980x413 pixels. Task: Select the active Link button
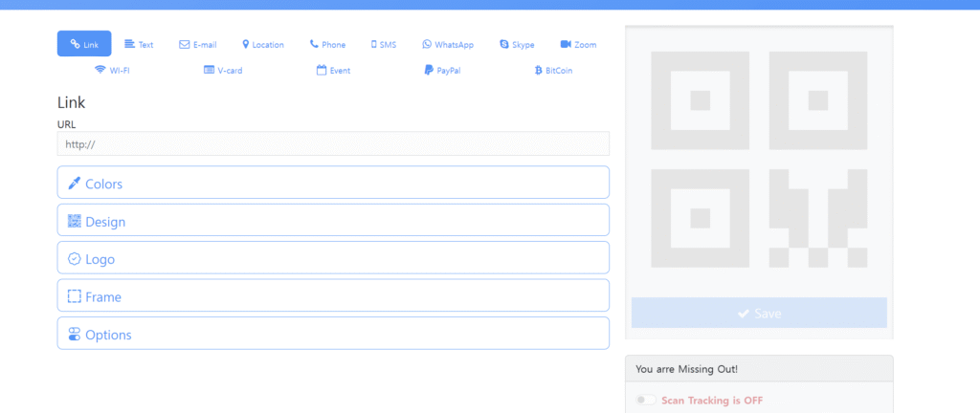(84, 44)
